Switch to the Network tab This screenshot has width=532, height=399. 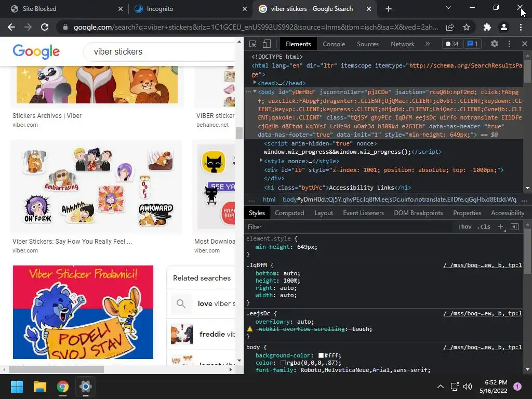pyautogui.click(x=403, y=44)
